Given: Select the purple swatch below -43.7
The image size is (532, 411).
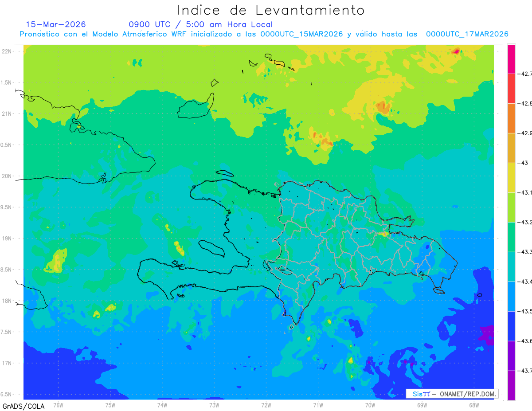Looking at the screenshot, I should click(x=511, y=385).
